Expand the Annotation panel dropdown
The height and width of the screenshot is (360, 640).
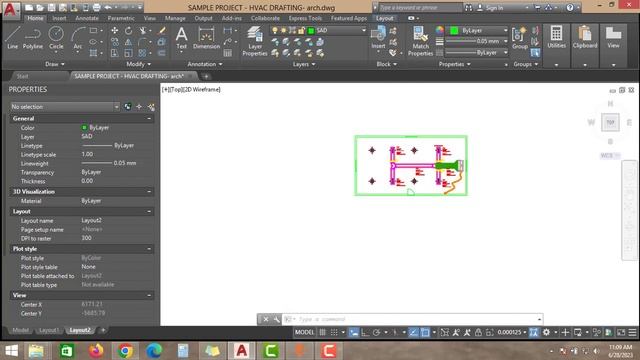[204, 64]
